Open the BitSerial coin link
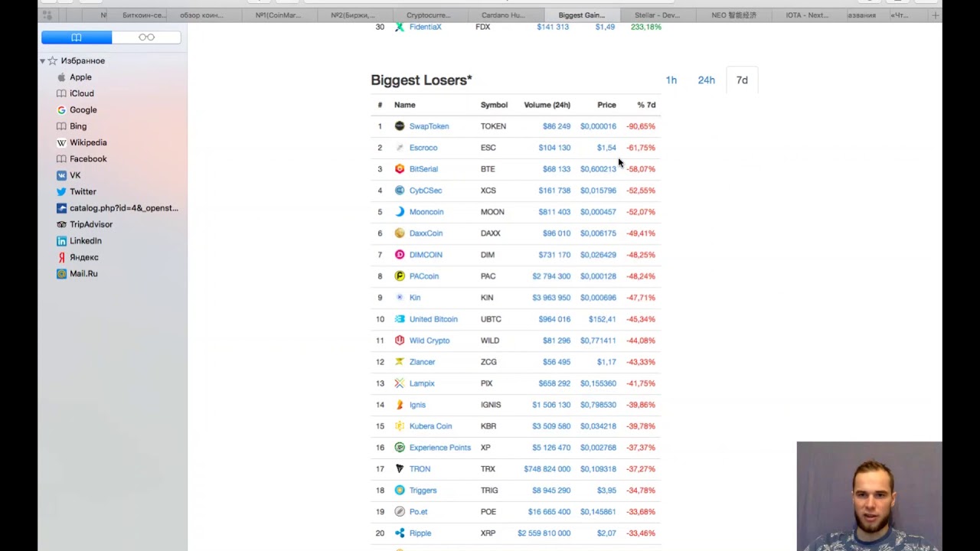 pos(423,169)
